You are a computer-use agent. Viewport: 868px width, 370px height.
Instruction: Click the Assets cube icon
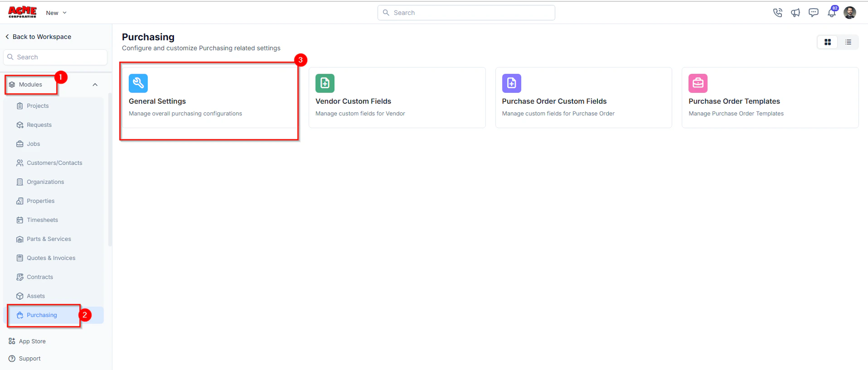click(20, 296)
